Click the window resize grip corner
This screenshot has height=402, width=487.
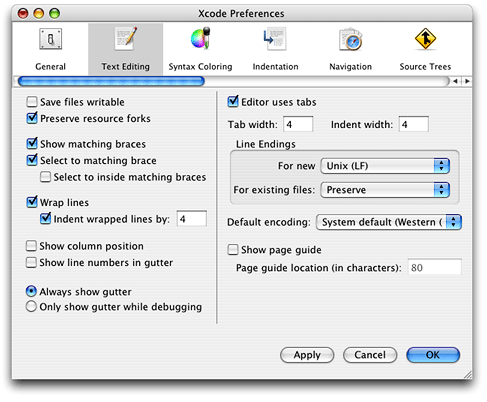click(x=468, y=375)
